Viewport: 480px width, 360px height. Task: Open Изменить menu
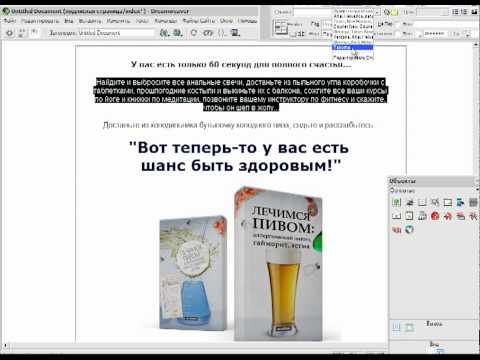click(118, 21)
